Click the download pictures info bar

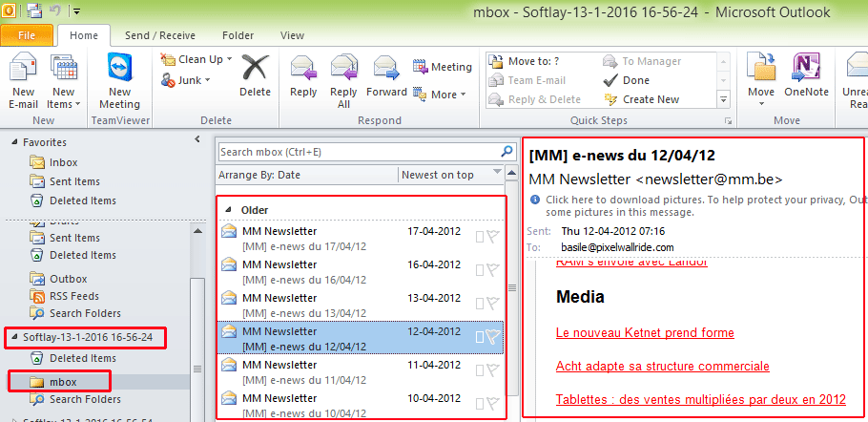coord(697,205)
